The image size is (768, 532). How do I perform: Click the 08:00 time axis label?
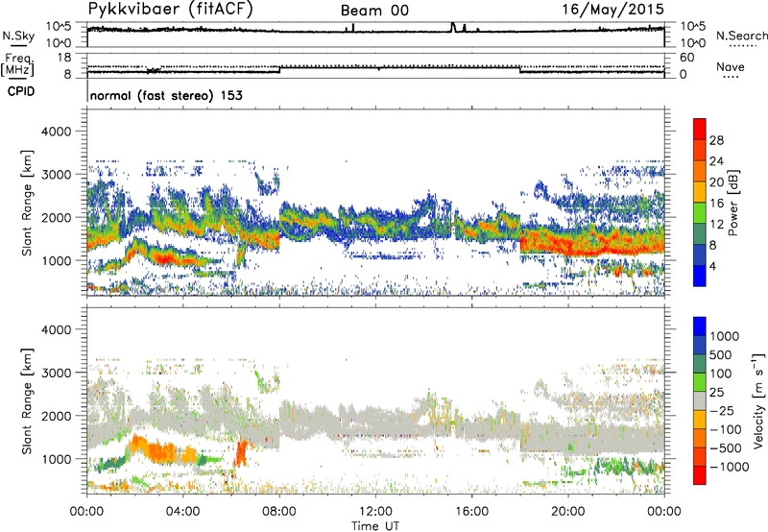(279, 512)
